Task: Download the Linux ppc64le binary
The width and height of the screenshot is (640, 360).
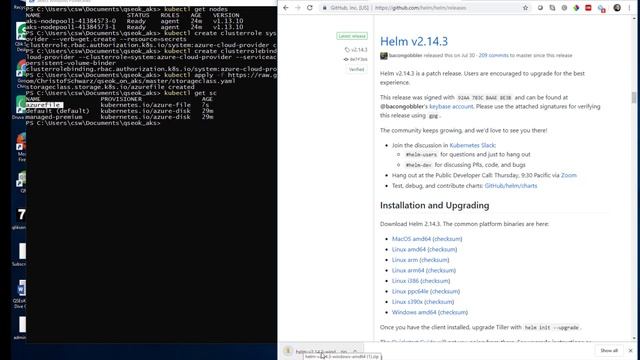Action: point(410,291)
